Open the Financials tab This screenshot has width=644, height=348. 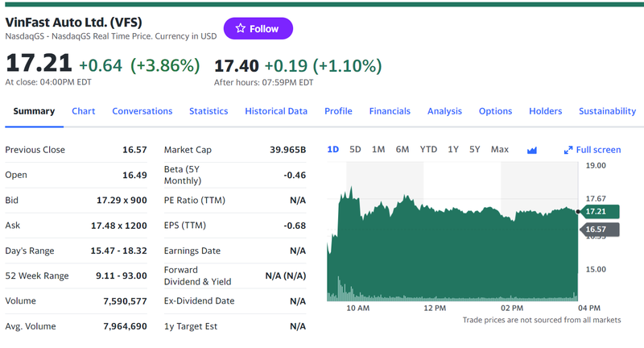click(x=390, y=111)
